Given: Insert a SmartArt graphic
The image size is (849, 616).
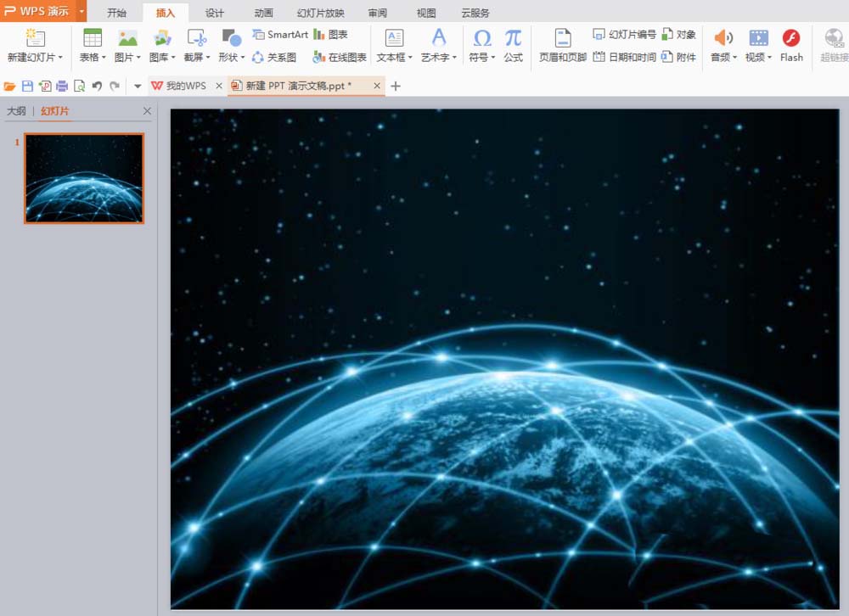Looking at the screenshot, I should coord(280,35).
